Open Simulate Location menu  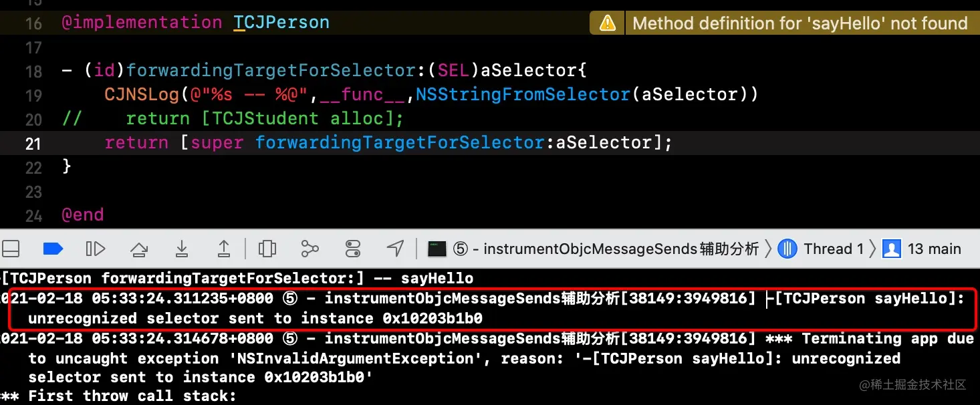[396, 249]
